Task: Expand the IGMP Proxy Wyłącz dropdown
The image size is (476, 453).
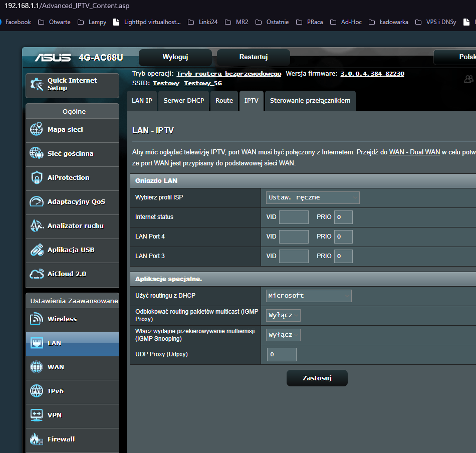Action: pos(283,315)
